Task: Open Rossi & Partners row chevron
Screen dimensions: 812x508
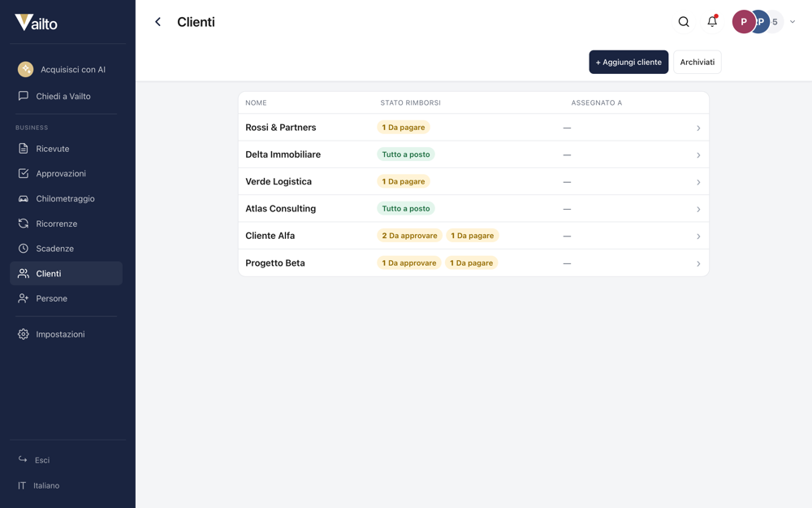Action: (698, 128)
